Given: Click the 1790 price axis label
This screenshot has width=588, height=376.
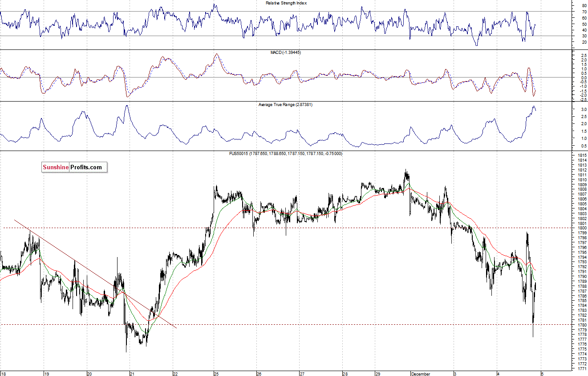Looking at the screenshot, I should tap(581, 277).
